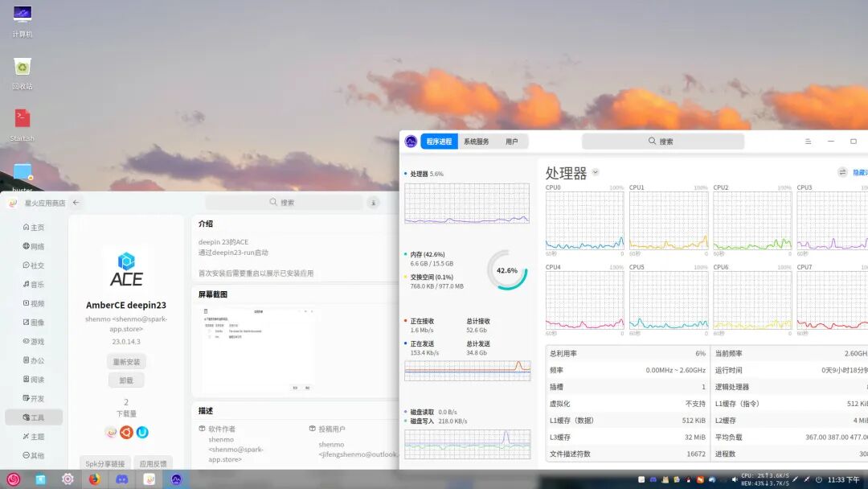Click the pink swirl deepin badge icon
Screen dimensions: 868x489
[x=111, y=432]
